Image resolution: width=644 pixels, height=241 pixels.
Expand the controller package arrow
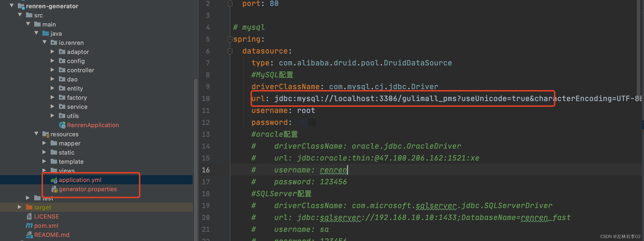pyautogui.click(x=52, y=70)
